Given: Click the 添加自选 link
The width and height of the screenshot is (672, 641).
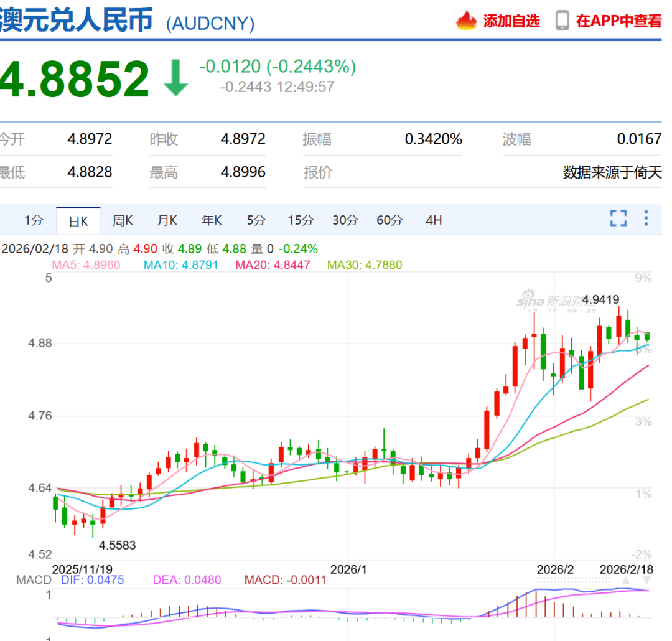Looking at the screenshot, I should pos(511,21).
